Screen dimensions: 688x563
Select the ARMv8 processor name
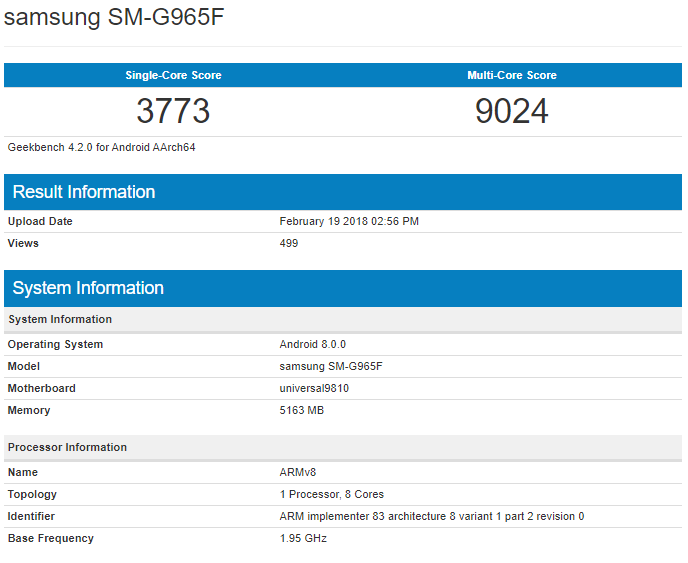click(298, 472)
